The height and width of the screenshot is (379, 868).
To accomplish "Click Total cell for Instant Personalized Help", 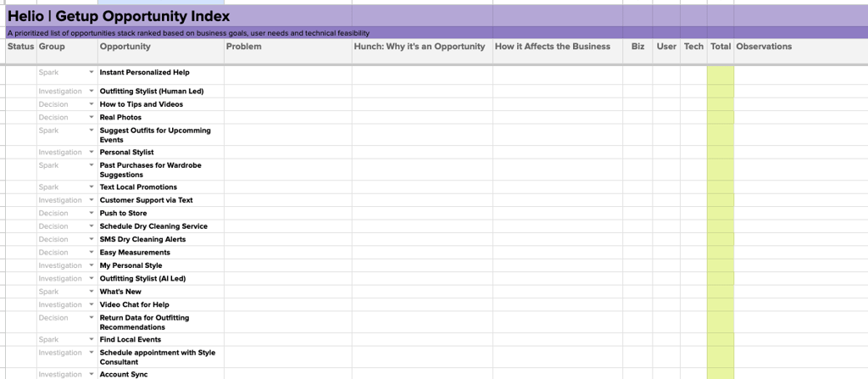I will tap(721, 75).
